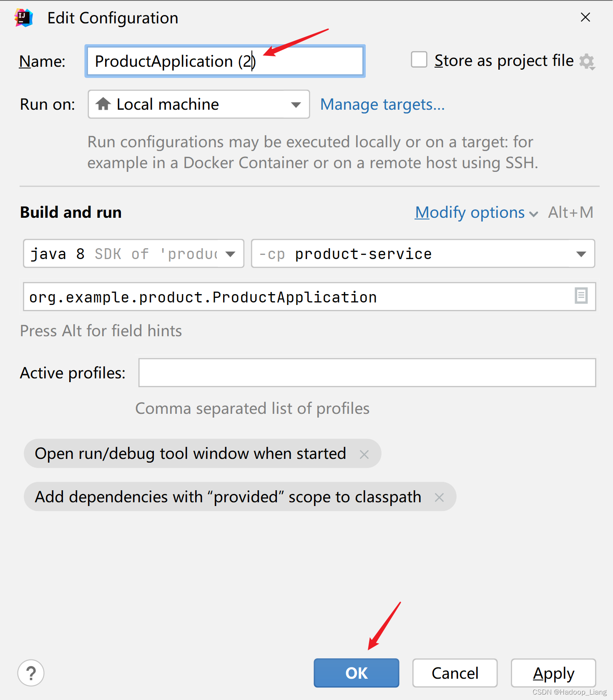
Task: Close the Edit Configuration dialog
Action: (x=585, y=18)
